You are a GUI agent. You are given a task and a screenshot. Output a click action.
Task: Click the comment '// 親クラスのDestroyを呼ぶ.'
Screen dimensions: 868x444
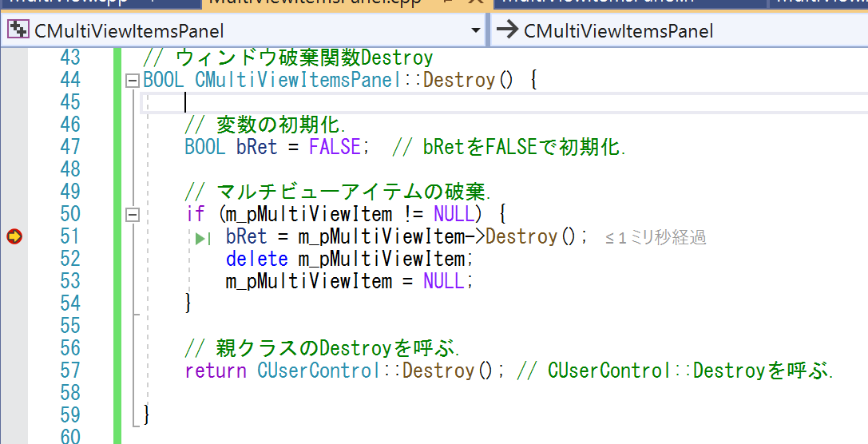tap(323, 347)
